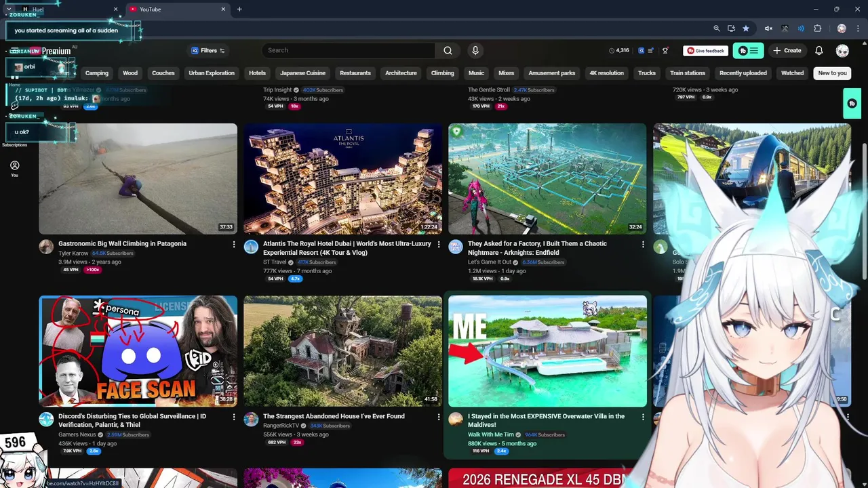Open options menu for Arknights Endfield video

point(643,244)
